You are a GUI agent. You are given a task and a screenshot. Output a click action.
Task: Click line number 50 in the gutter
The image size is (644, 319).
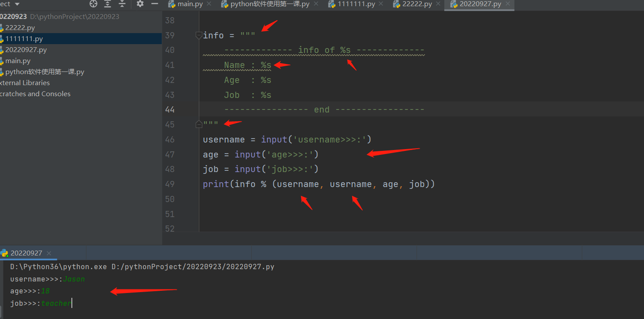[x=170, y=199]
